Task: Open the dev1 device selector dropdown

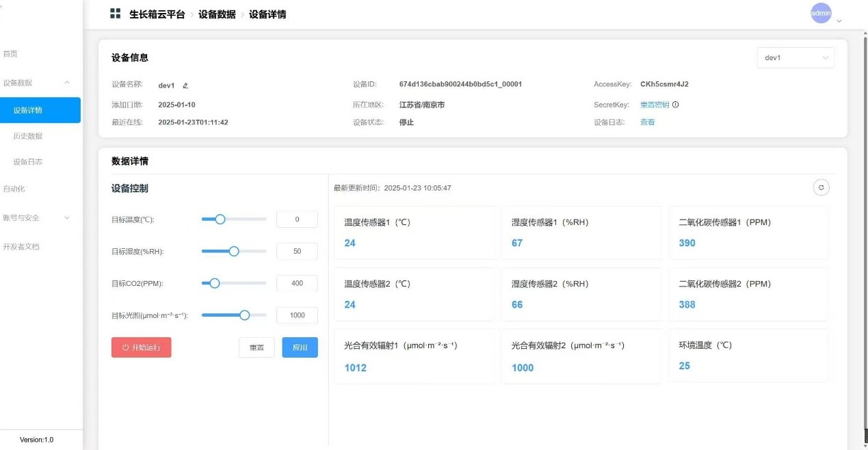Action: tap(795, 57)
